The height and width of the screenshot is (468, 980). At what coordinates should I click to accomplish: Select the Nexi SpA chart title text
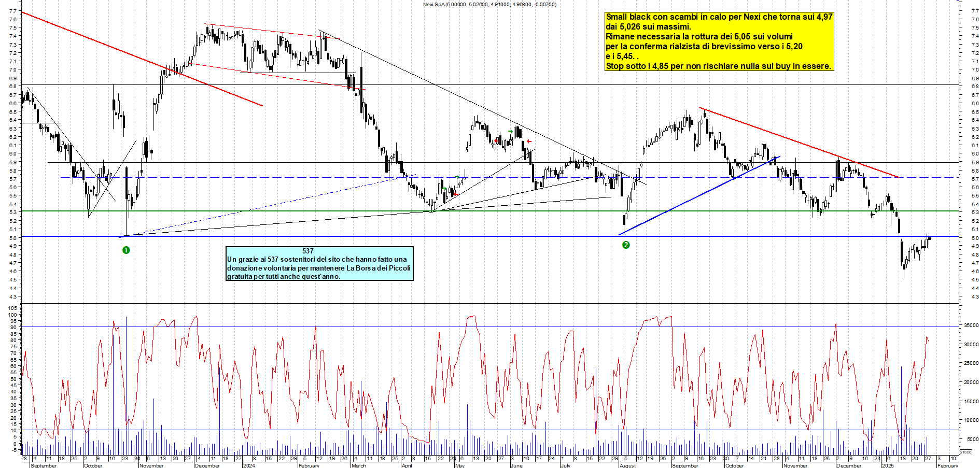(x=489, y=5)
